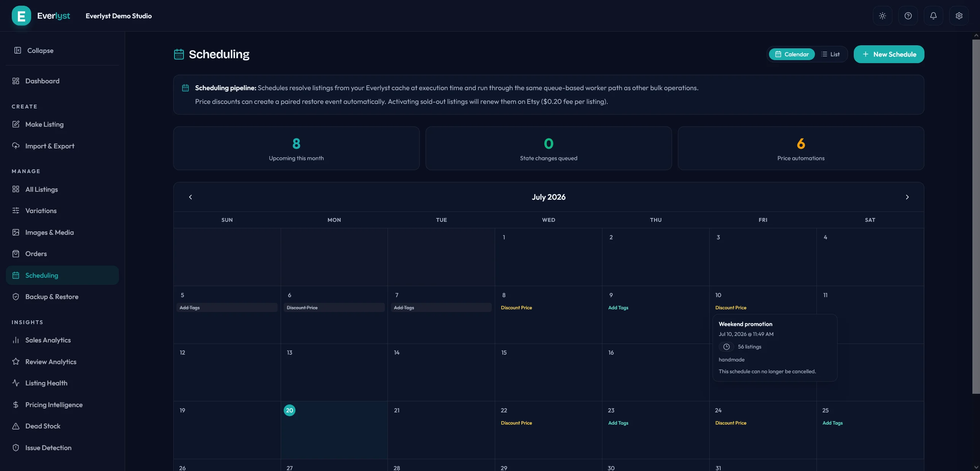Open crossed-out Discount Price on July 6
Screen dimensions: 980x471
334,307
